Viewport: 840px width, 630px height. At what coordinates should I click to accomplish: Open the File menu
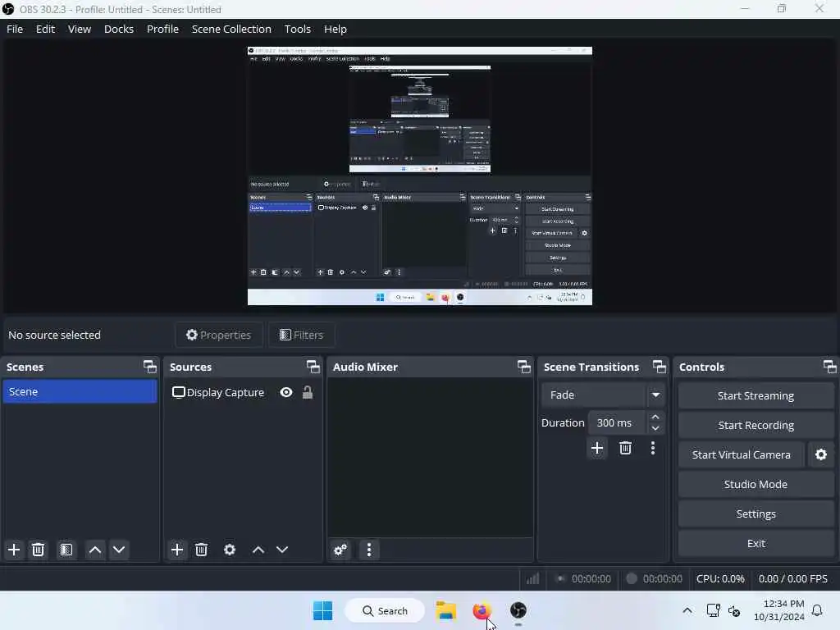tap(15, 29)
